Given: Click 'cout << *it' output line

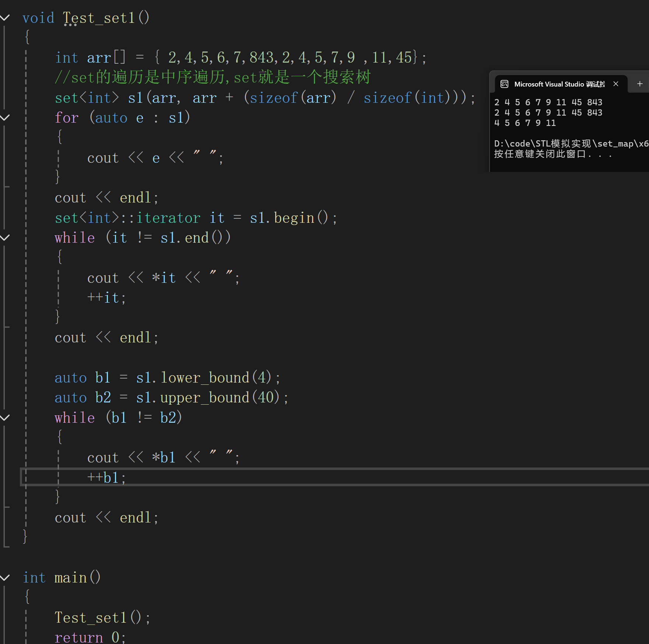Looking at the screenshot, I should click(163, 278).
